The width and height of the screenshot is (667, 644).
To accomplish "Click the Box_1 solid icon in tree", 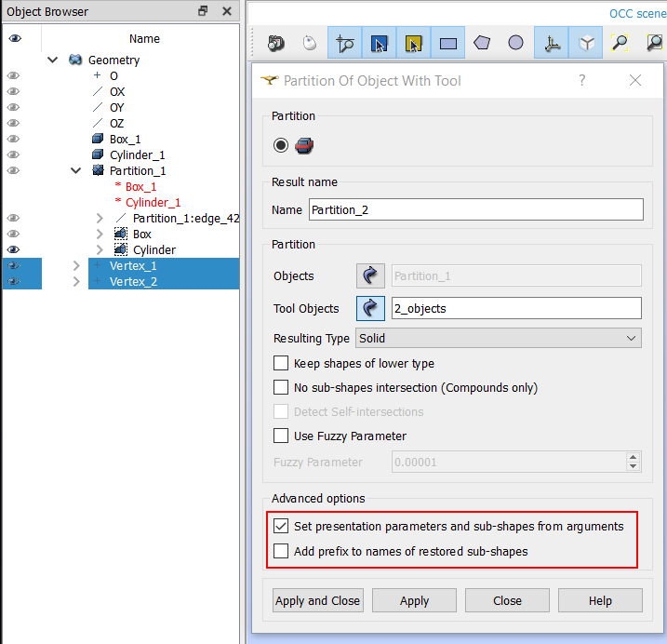I will (98, 139).
